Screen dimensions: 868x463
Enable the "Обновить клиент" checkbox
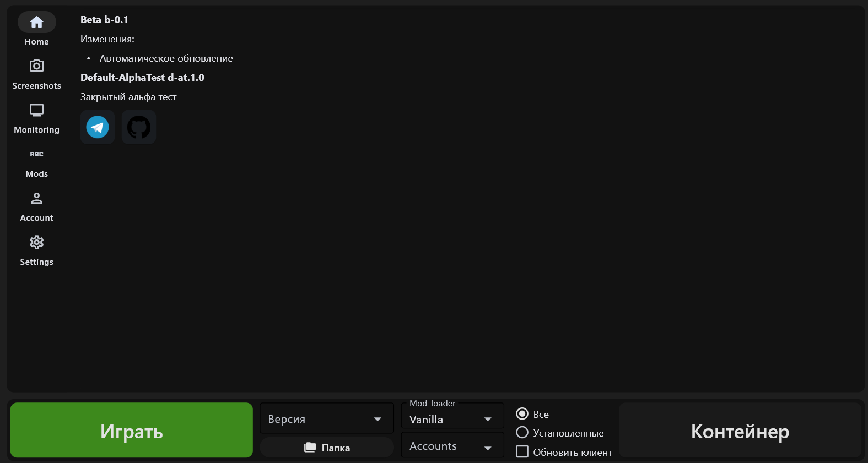click(x=522, y=452)
